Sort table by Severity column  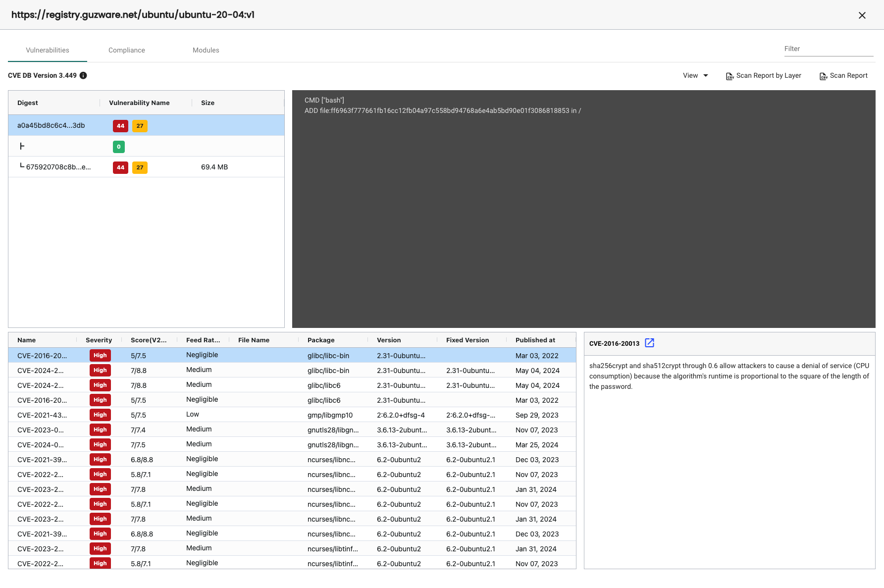pyautogui.click(x=99, y=340)
